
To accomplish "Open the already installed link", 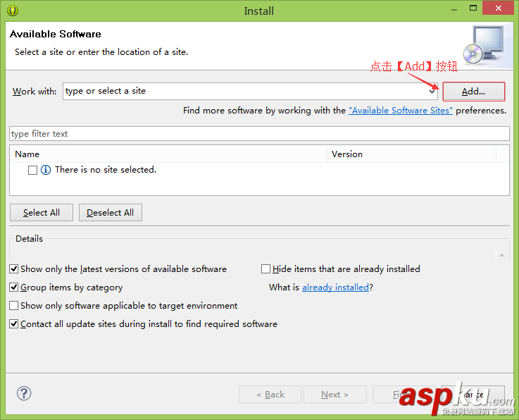I will coord(335,288).
